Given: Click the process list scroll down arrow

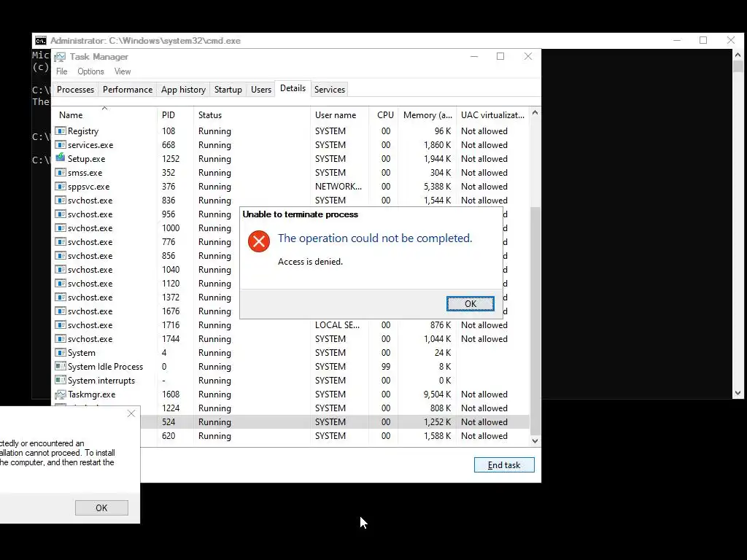Looking at the screenshot, I should (x=535, y=441).
